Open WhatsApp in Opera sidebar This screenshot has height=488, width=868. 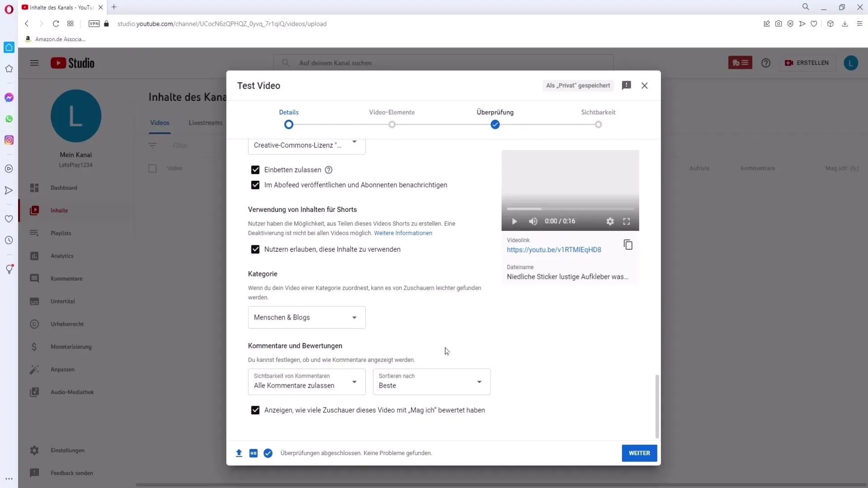(9, 119)
